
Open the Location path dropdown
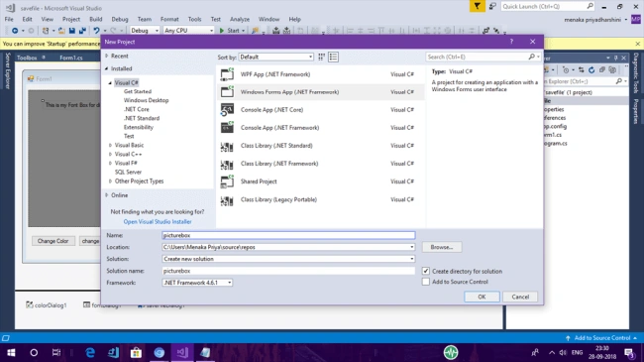tap(411, 247)
